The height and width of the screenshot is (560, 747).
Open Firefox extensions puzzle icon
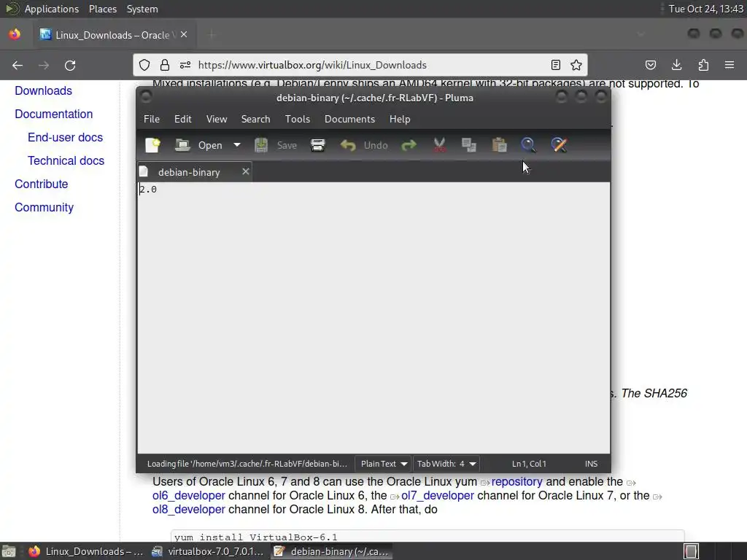click(x=703, y=65)
